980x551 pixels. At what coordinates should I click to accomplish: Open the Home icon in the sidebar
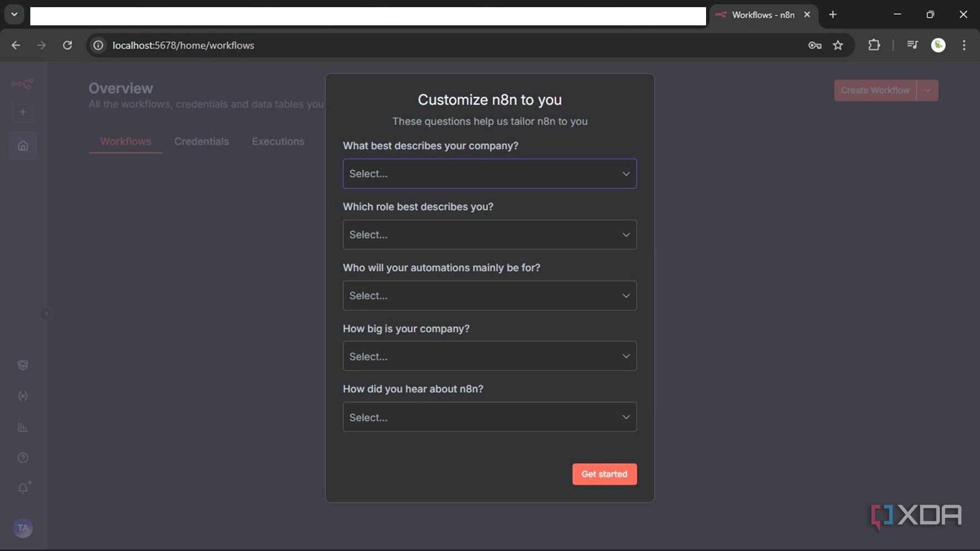click(23, 145)
